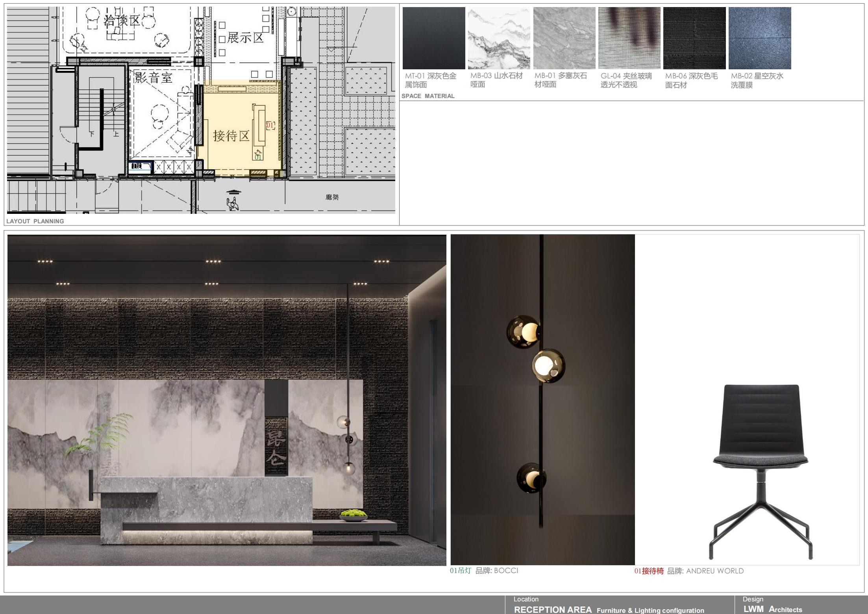Screen dimensions: 868x614
Task: Click the MT-01 dark grey metal swatch
Action: tap(433, 38)
